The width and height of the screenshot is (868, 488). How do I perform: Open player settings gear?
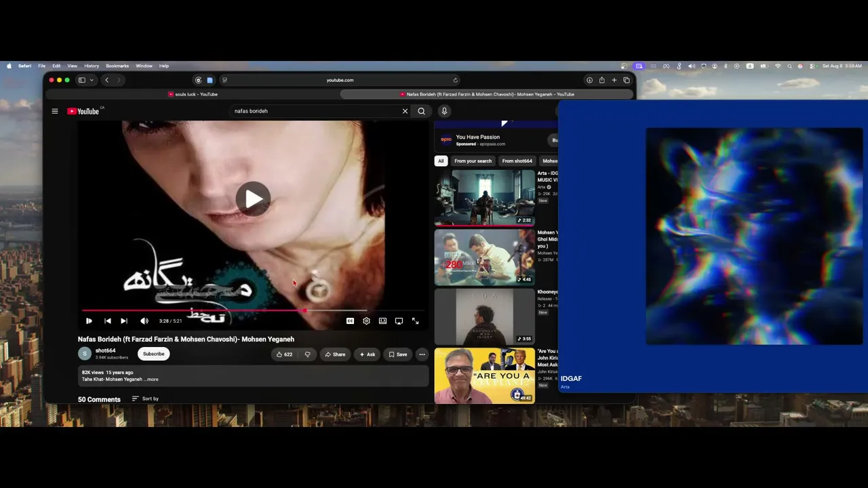pyautogui.click(x=366, y=321)
